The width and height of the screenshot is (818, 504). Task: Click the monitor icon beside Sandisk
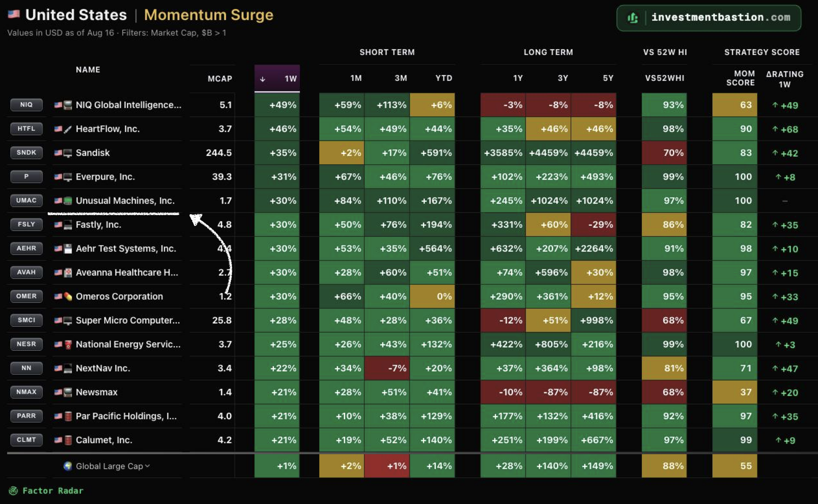click(68, 153)
